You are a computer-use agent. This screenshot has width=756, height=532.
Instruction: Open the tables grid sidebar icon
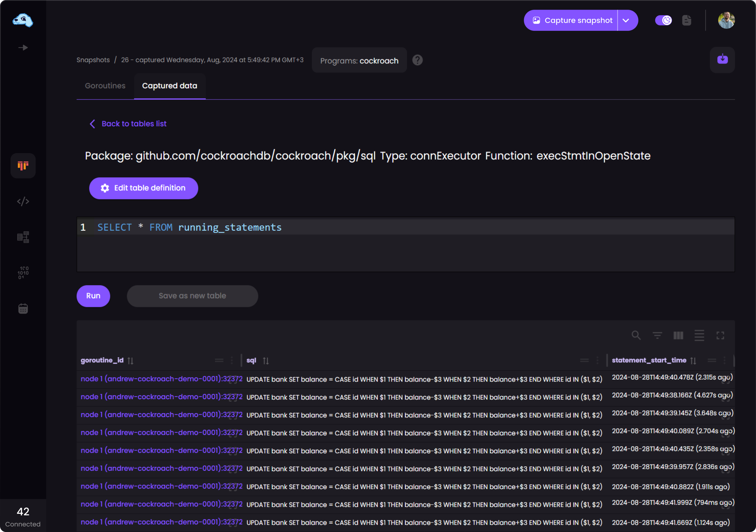[x=23, y=237]
